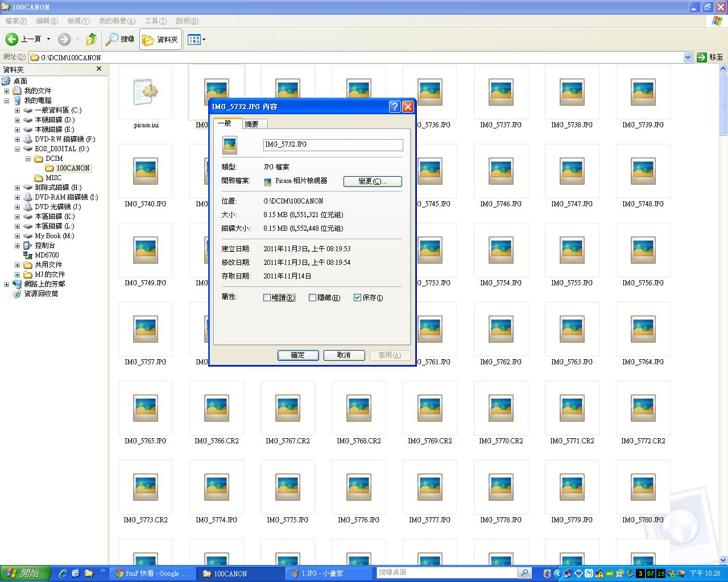Open the 說明 menu
This screenshot has height=582, width=728.
[187, 21]
